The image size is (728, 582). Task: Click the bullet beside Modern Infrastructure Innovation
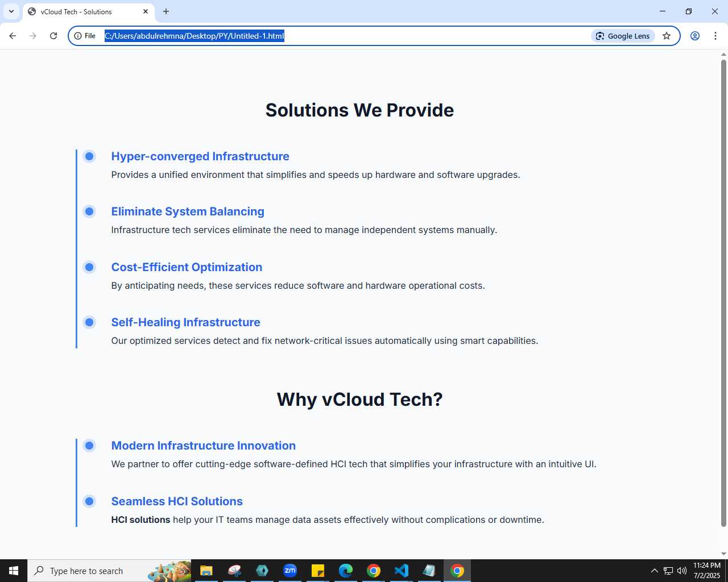[89, 446]
